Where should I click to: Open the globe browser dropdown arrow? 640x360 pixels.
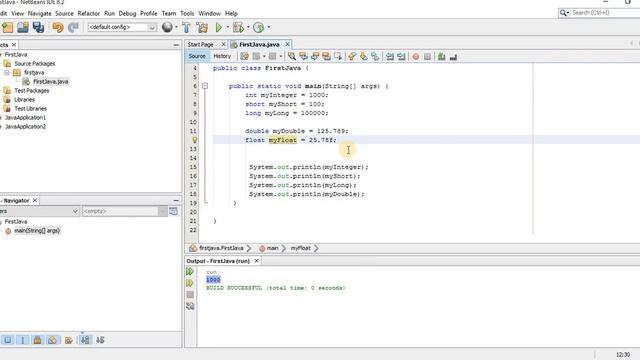tap(176, 27)
